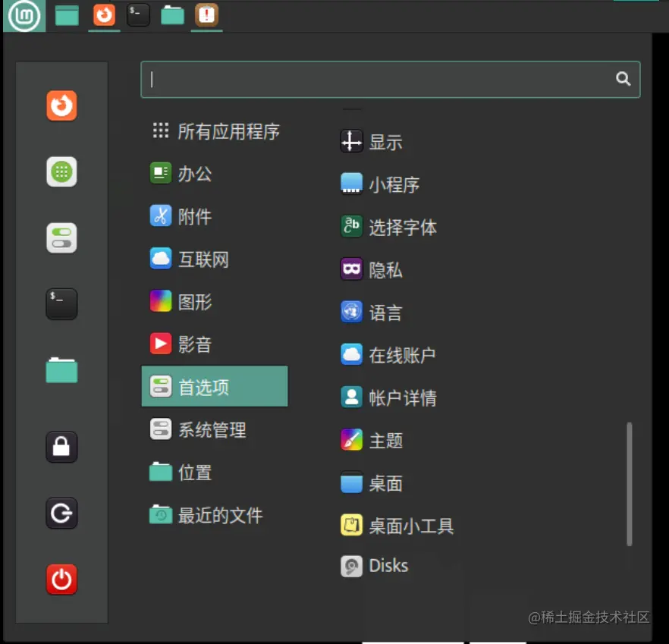Open Firefox from the taskbar
Screen dimensions: 669x644
[104, 15]
